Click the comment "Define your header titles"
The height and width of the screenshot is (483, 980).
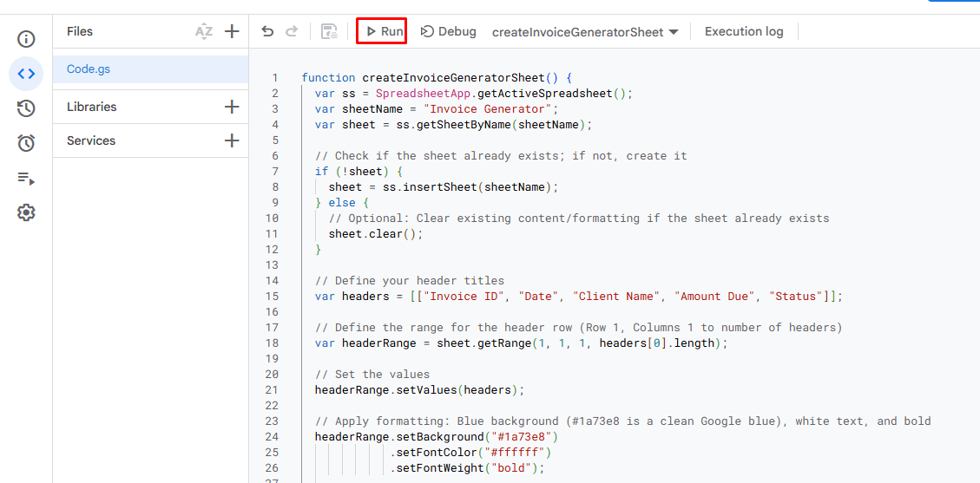410,280
